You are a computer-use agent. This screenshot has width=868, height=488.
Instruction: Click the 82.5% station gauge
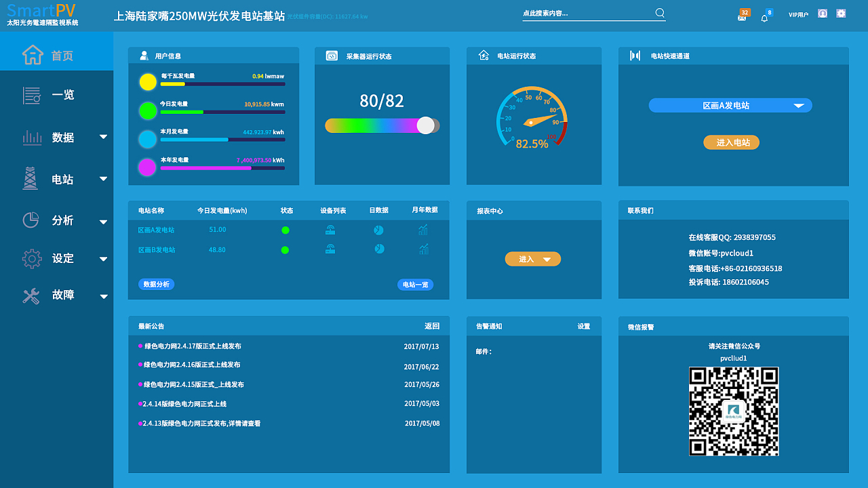(x=532, y=118)
